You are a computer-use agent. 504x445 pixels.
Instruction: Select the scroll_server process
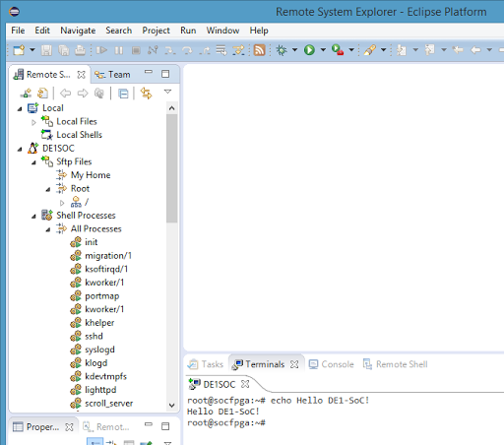109,404
